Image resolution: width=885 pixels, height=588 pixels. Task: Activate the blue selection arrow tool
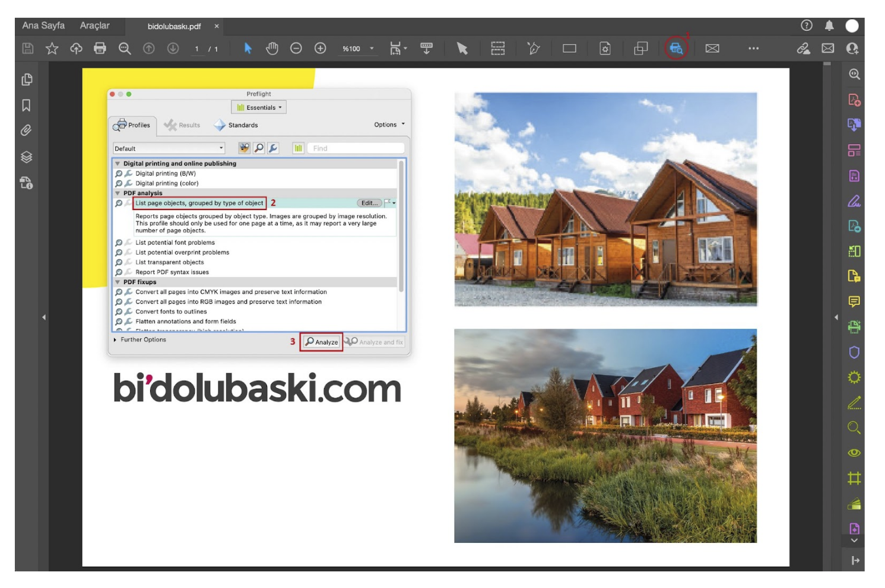(x=248, y=49)
